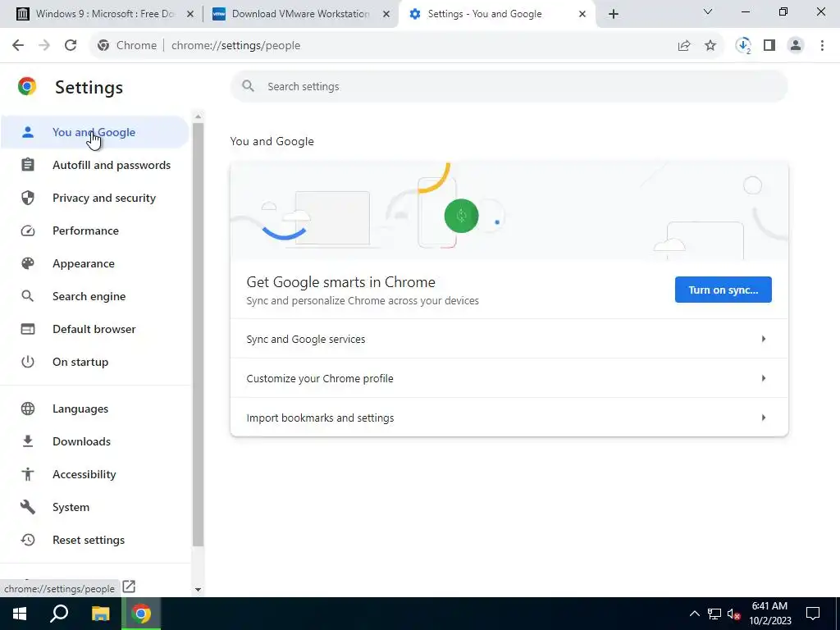Open the Chrome three-dot menu
Viewport: 840px width, 630px height.
tap(822, 46)
